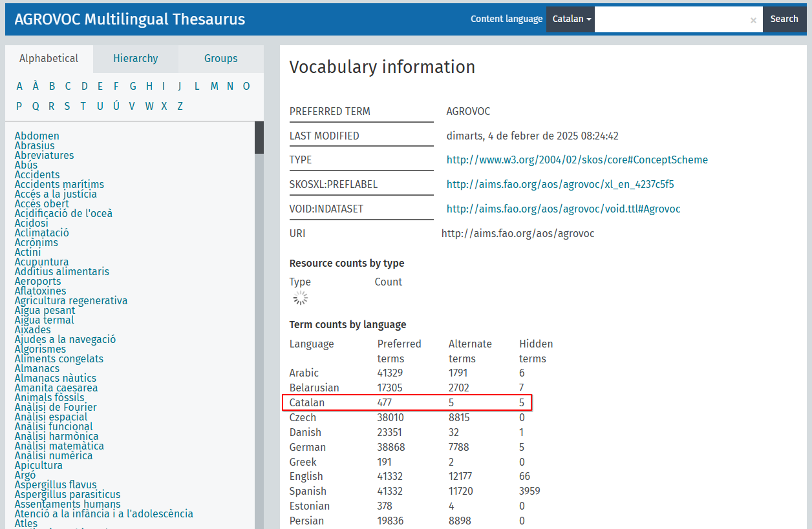Screen dimensions: 812x529
Task: Select letter À in the alphabet index
Action: pyautogui.click(x=36, y=87)
